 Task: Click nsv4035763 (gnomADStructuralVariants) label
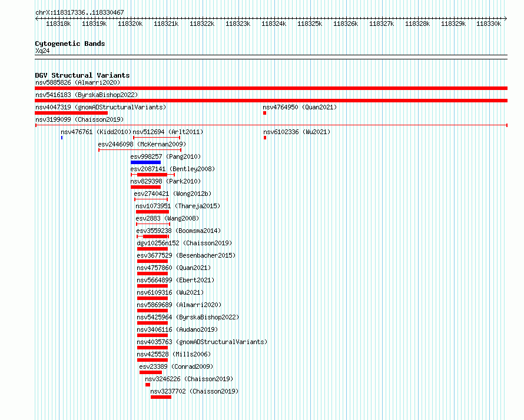point(202,342)
